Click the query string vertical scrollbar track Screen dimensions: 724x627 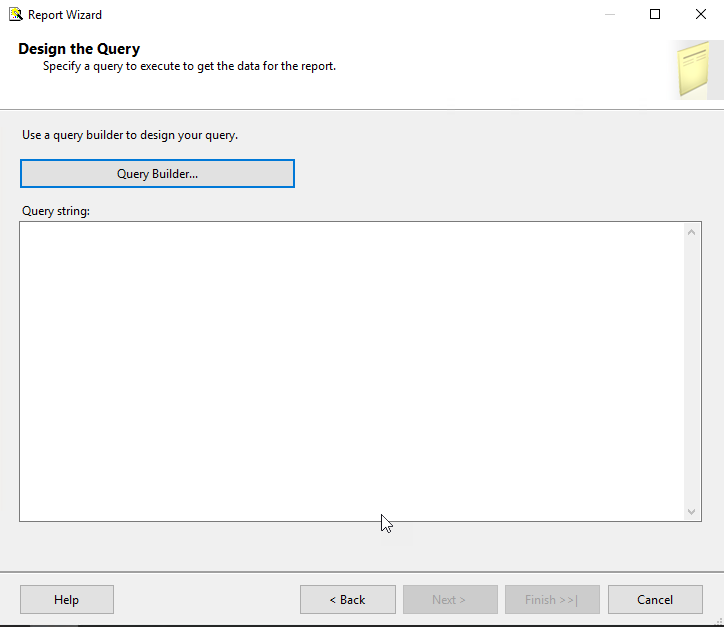click(x=692, y=370)
